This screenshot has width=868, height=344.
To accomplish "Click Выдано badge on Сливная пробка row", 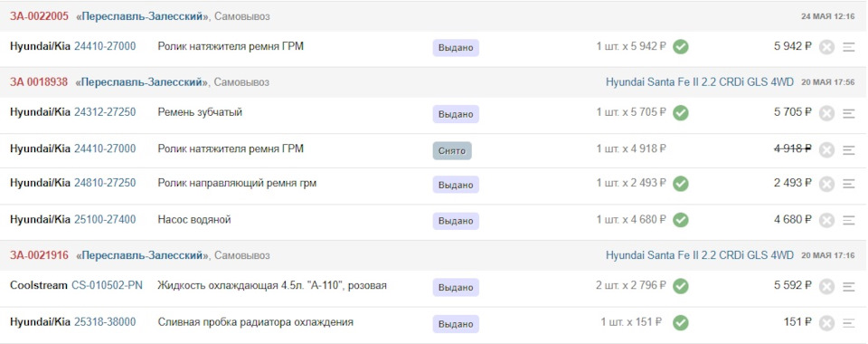I will pyautogui.click(x=456, y=323).
